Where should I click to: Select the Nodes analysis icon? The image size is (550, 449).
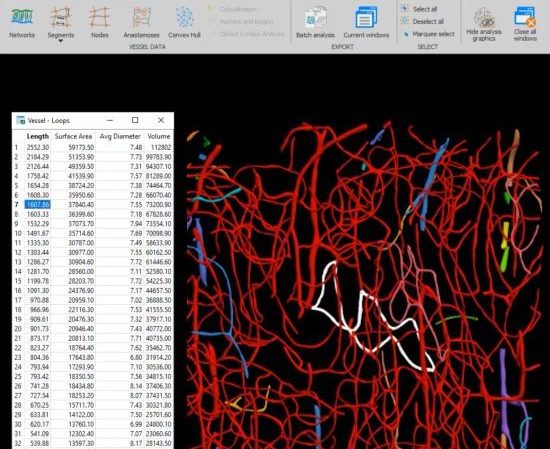[x=100, y=22]
